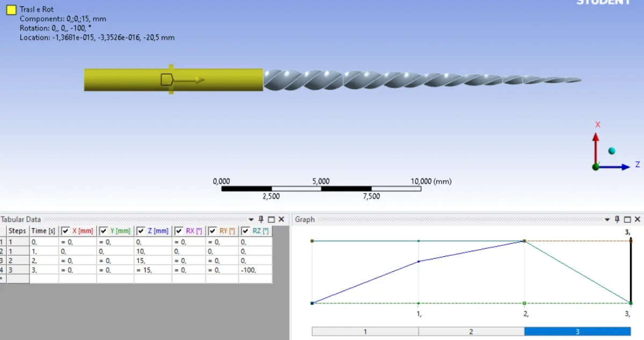Image resolution: width=644 pixels, height=340 pixels.
Task: Pin the Tabular Data panel
Action: point(261,219)
